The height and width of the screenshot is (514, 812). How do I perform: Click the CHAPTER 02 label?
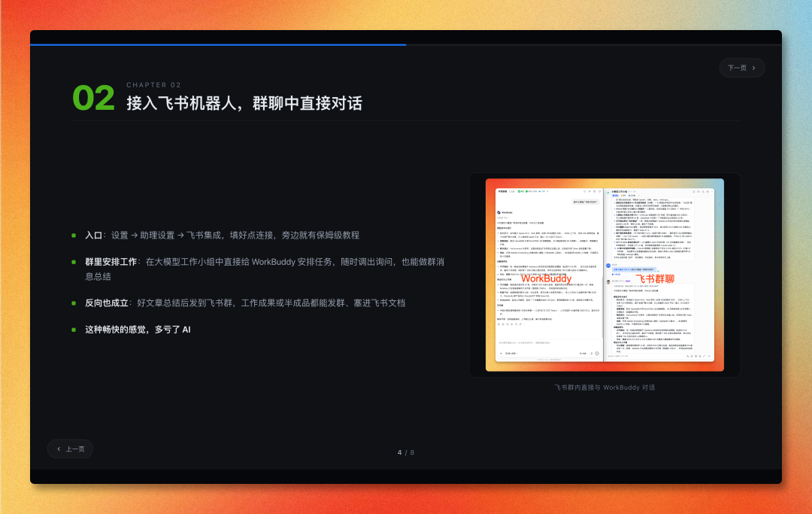click(x=154, y=85)
